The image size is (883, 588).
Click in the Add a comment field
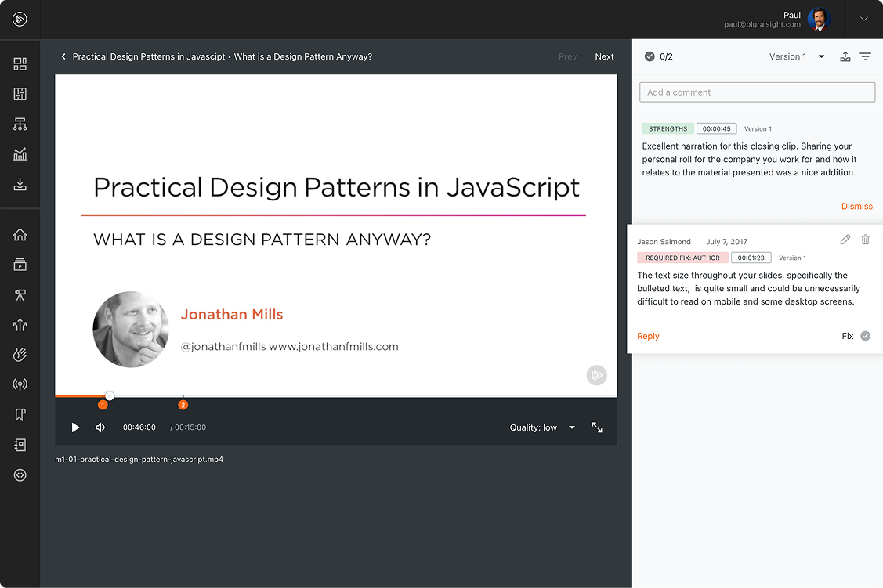click(x=757, y=92)
